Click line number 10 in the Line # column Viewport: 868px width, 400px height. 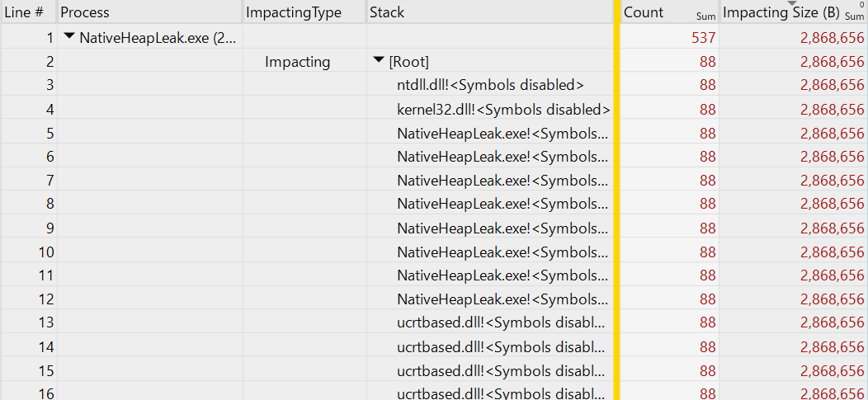[x=46, y=252]
